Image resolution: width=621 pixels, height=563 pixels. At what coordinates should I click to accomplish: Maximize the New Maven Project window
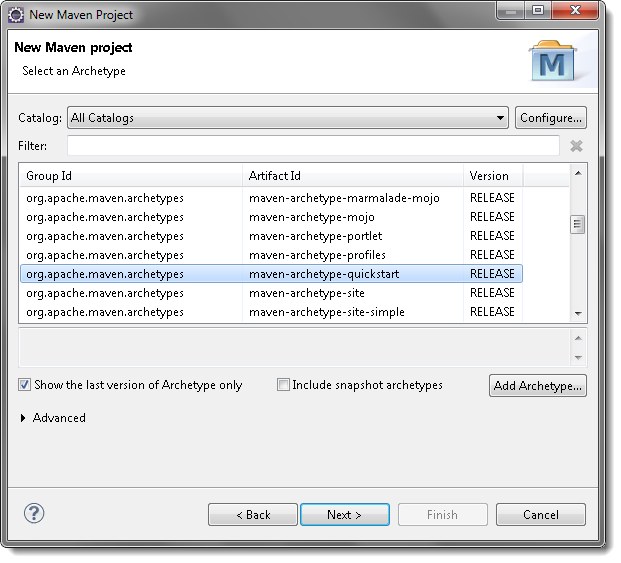click(x=538, y=10)
